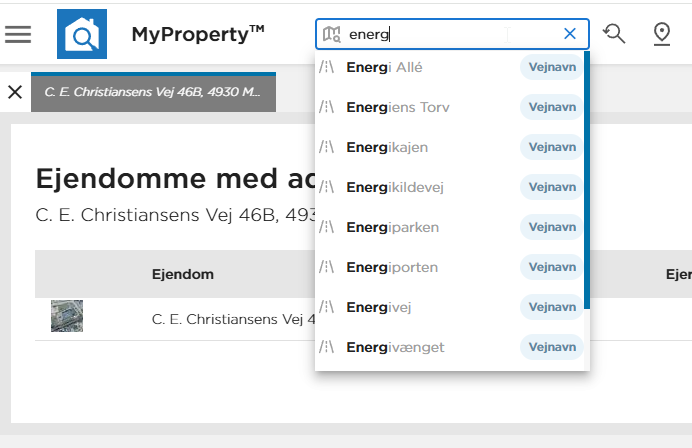The height and width of the screenshot is (448, 692).
Task: Click the suggestions list scrollbar
Action: tap(587, 180)
